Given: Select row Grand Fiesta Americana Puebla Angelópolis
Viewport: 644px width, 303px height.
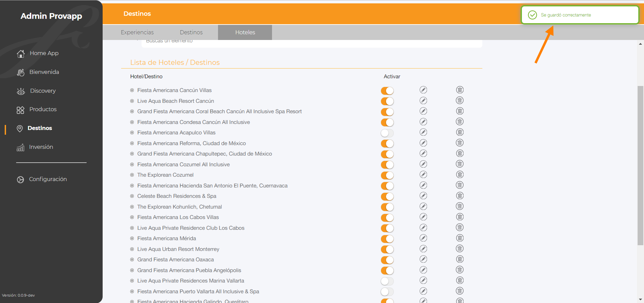Looking at the screenshot, I should tap(189, 270).
